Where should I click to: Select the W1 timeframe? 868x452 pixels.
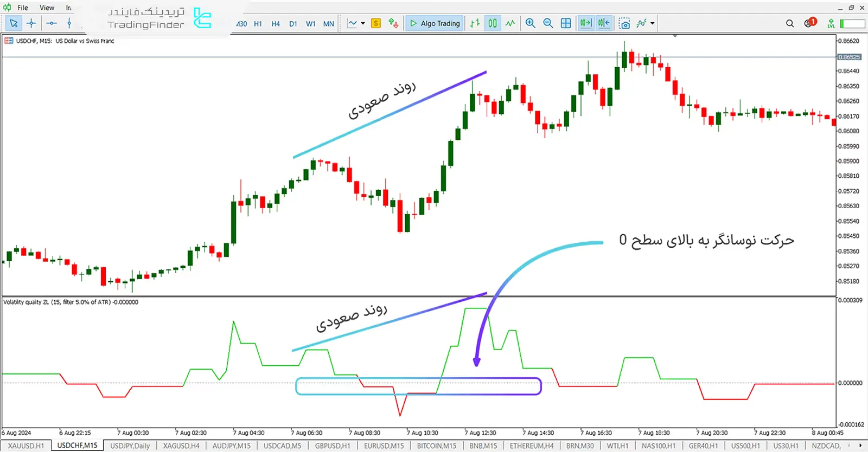[311, 24]
